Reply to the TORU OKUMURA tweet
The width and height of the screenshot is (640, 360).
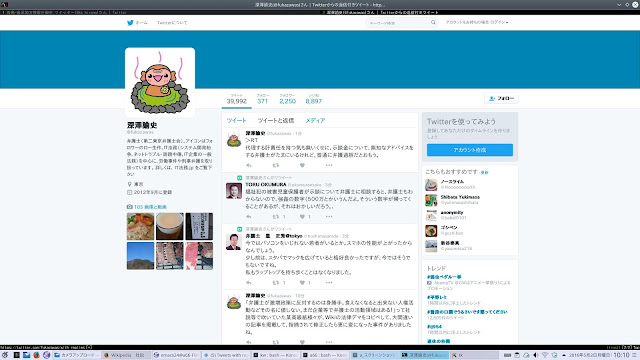coord(249,217)
